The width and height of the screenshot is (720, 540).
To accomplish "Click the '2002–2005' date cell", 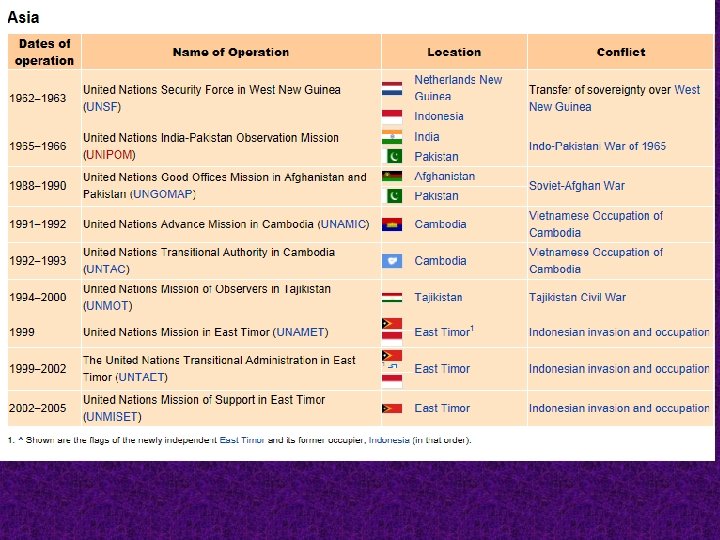I will pos(38,408).
